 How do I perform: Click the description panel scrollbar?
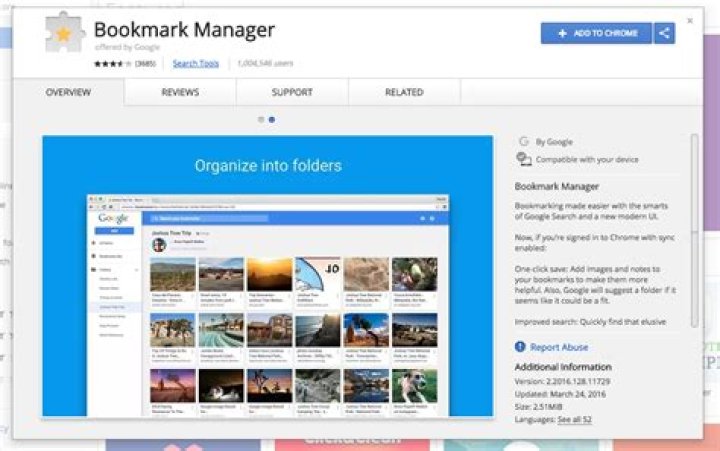694,231
